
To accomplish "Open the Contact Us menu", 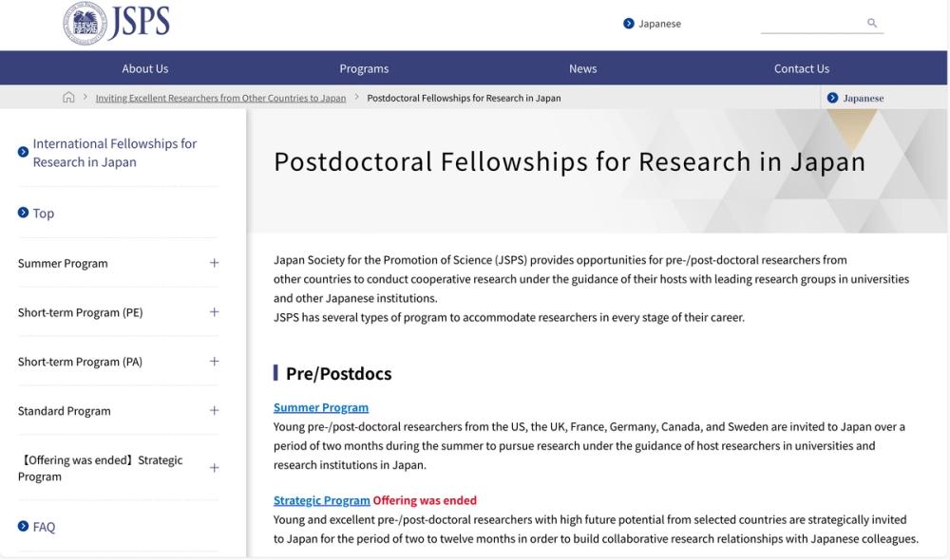I will [802, 68].
